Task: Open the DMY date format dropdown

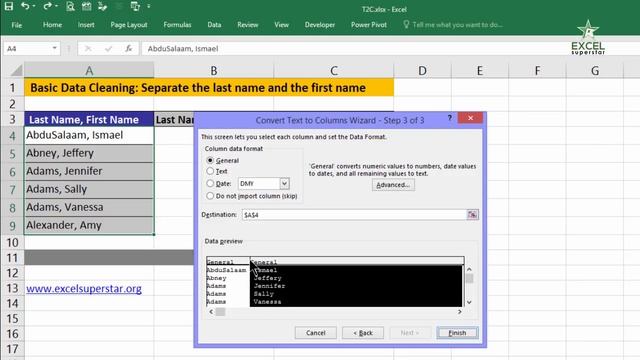Action: tap(284, 184)
